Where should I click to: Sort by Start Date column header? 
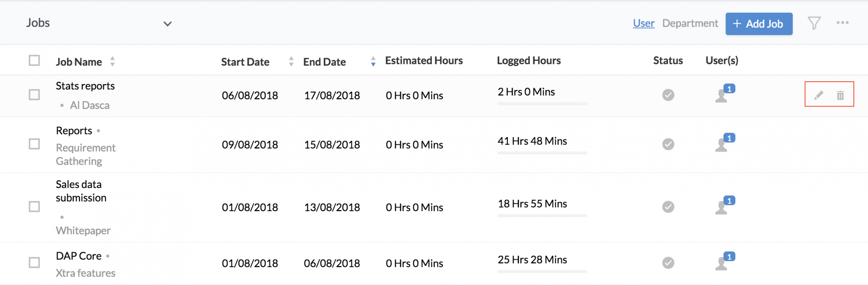point(245,62)
